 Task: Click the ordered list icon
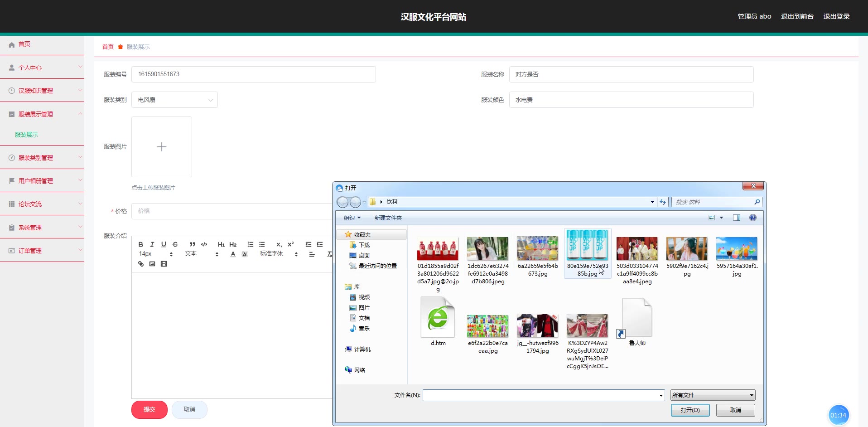pos(250,244)
